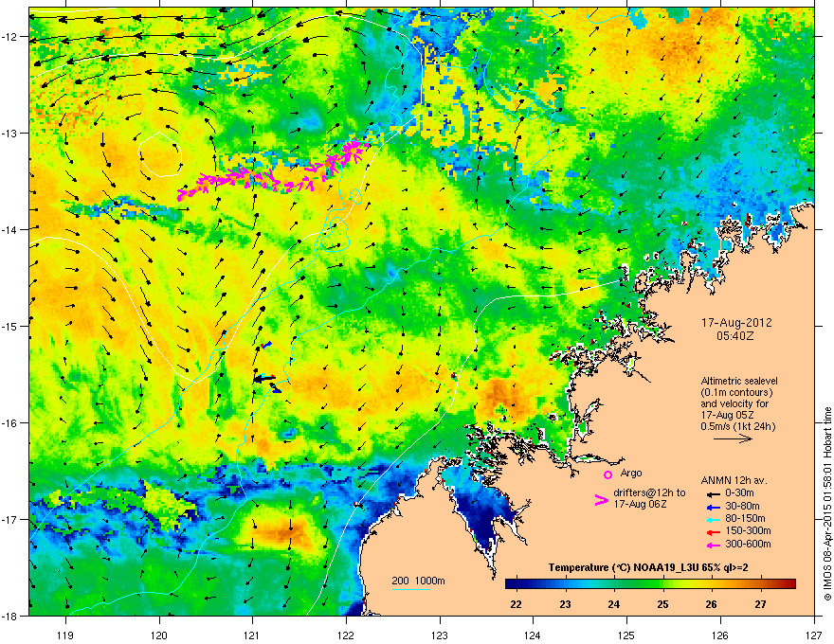Click the '-17' latitude axis label
Viewport: 834px width, 644px height.
(9, 519)
